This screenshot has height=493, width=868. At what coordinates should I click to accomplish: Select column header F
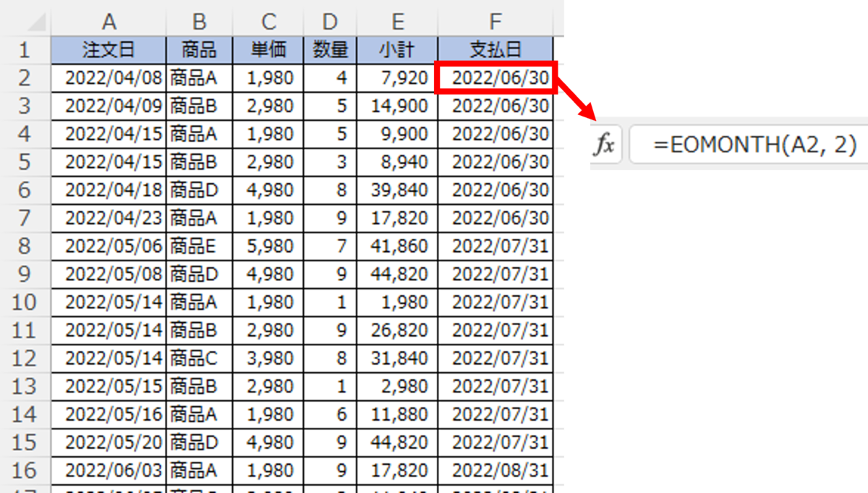tap(495, 21)
